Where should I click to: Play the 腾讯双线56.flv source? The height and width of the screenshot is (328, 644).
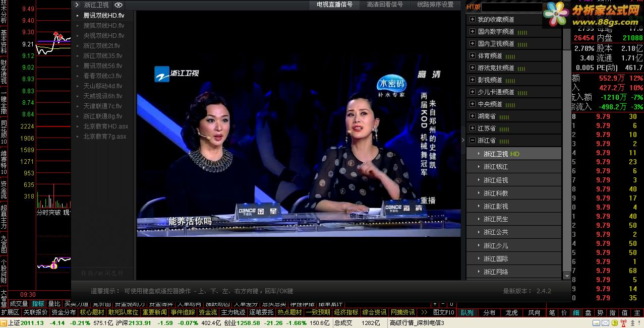[x=103, y=66]
